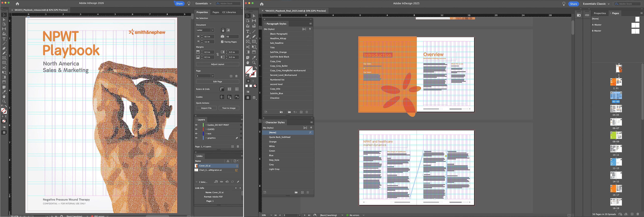644x217 pixels.
Task: Click landscape orientation icon in Document section
Action: 228,30
